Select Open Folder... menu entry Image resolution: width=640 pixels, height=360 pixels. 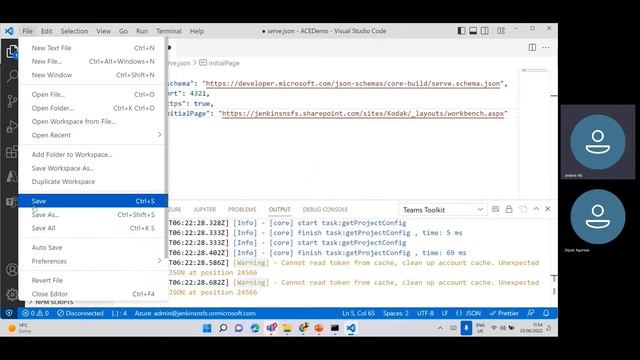coord(93,108)
